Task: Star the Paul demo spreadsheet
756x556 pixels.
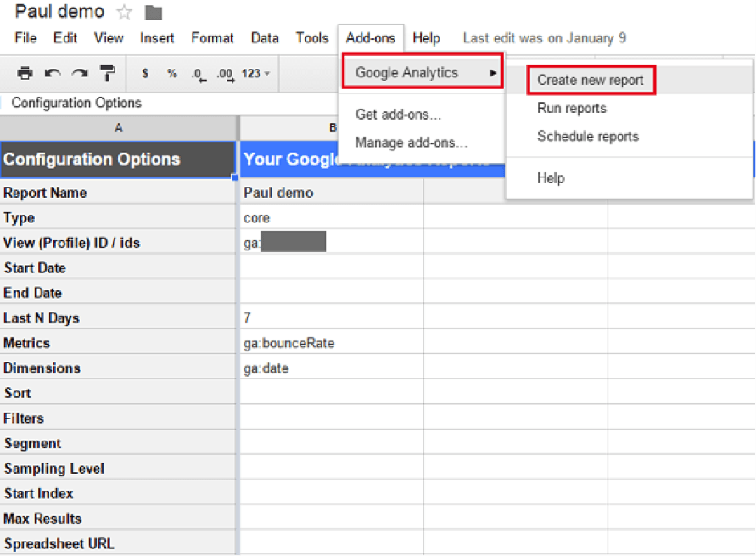Action: tap(125, 12)
